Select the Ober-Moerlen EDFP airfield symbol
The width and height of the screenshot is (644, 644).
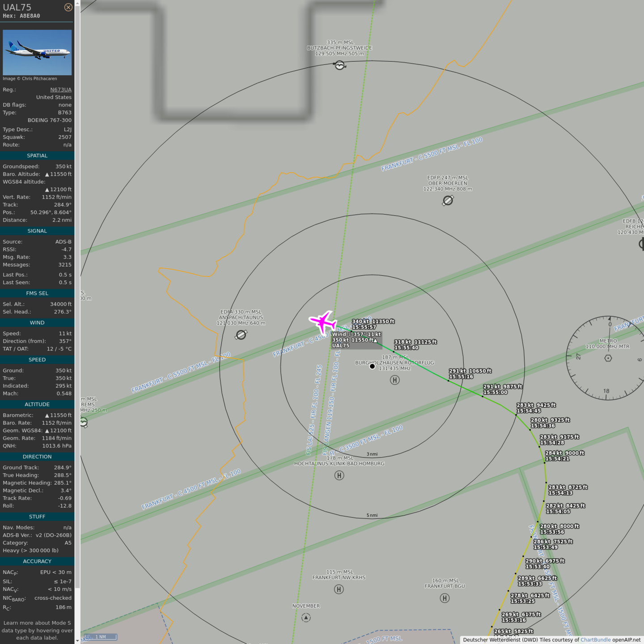click(x=448, y=200)
